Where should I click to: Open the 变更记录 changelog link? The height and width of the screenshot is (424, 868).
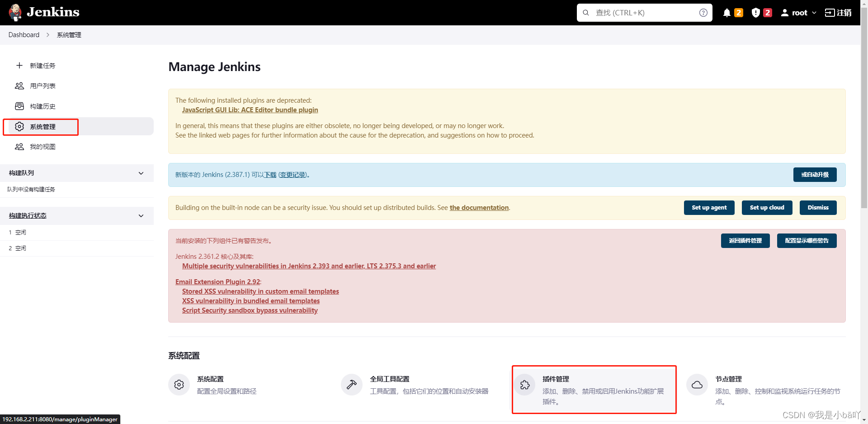(292, 175)
